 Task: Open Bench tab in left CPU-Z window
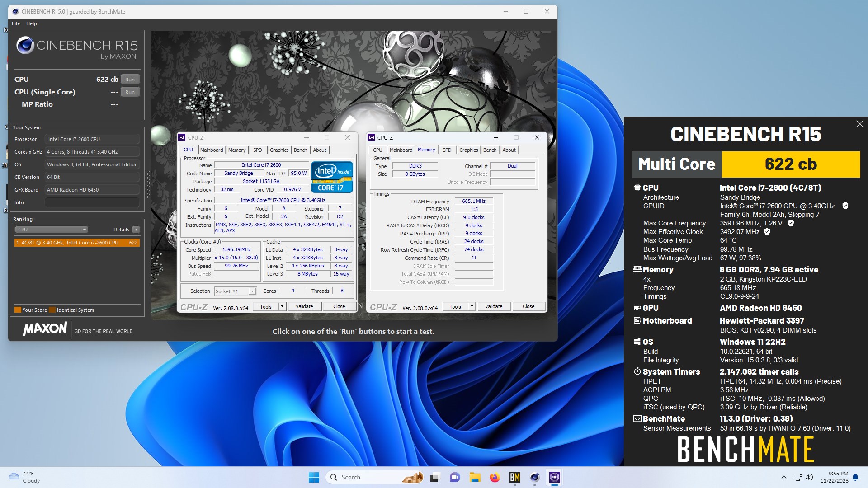[x=301, y=150]
